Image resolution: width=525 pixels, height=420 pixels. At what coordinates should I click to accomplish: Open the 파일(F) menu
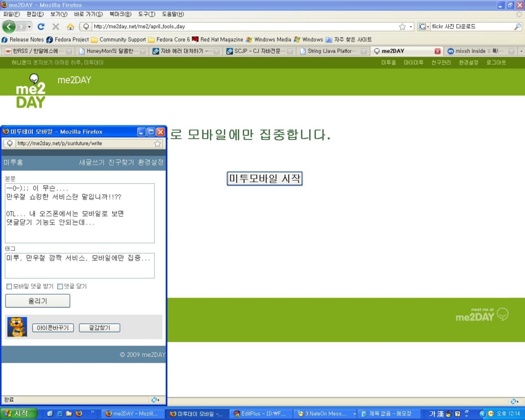coord(11,14)
